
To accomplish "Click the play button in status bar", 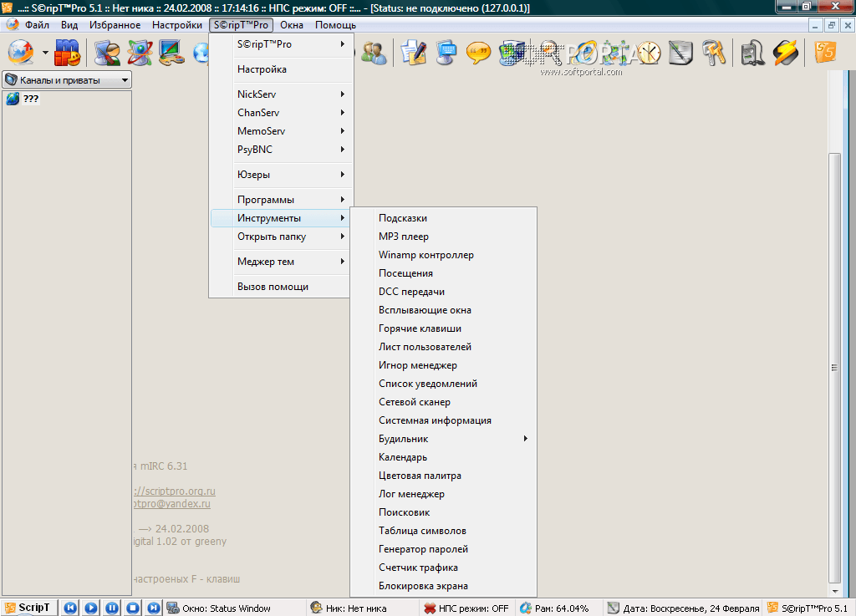I will (91, 608).
